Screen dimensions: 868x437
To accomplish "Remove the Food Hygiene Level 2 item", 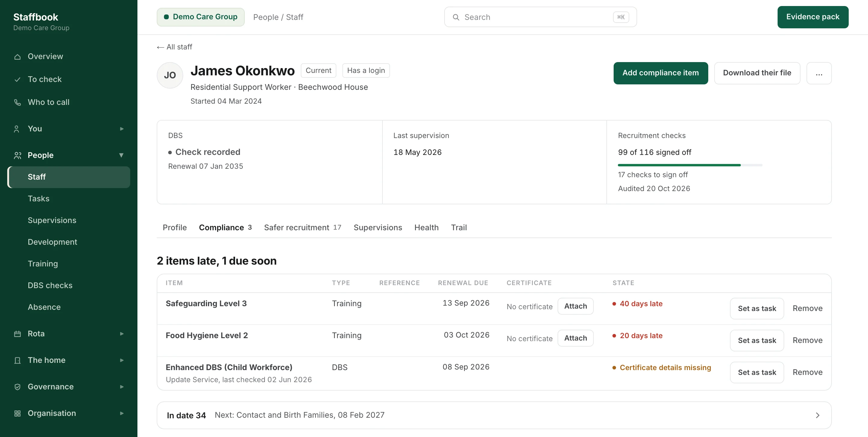I will point(807,341).
